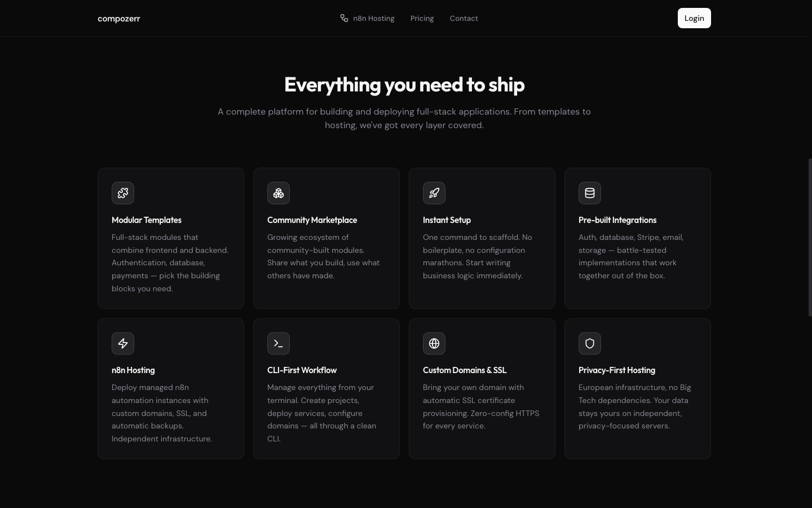Open the Modular Templates card
The image size is (812, 508).
[170, 238]
